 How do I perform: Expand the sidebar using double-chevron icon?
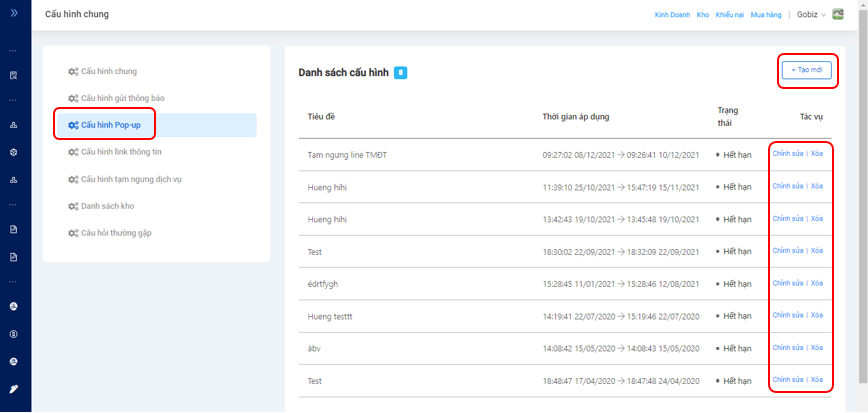click(14, 14)
